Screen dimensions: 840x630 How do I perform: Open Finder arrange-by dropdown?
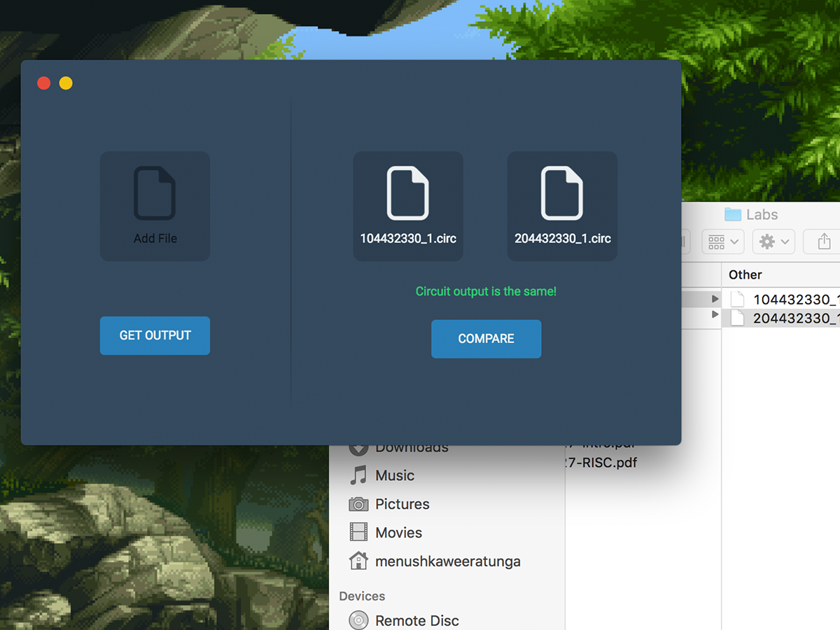[723, 241]
